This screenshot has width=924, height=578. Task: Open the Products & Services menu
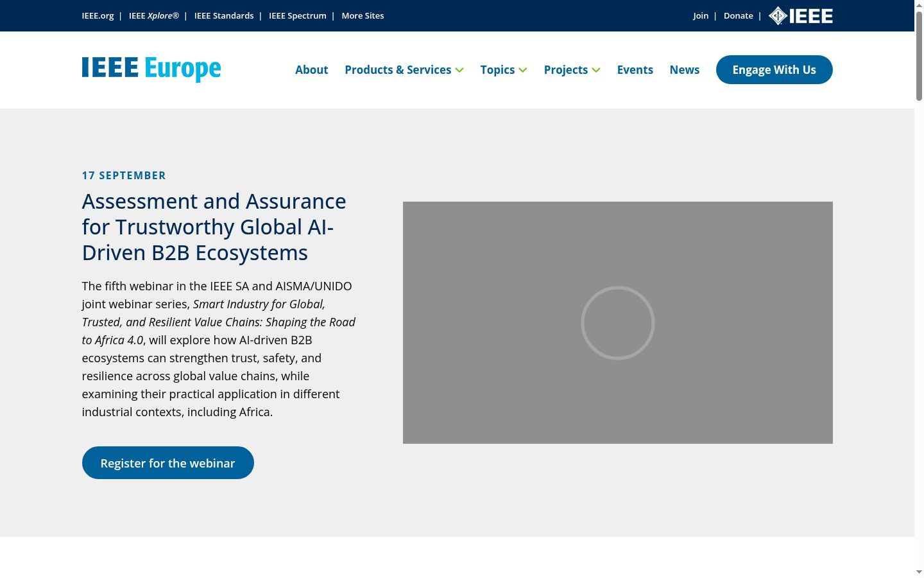[x=398, y=69]
